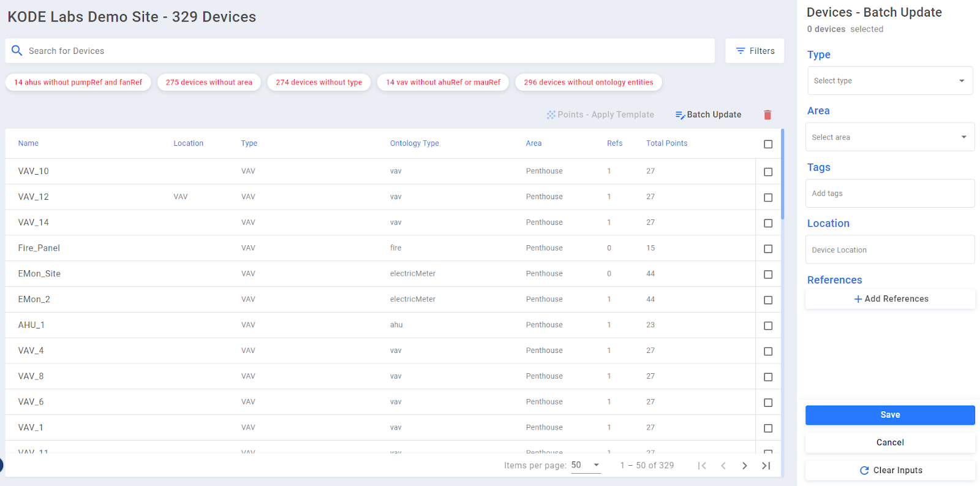Click Points - Apply Template button
The height and width of the screenshot is (486, 980).
tap(600, 115)
